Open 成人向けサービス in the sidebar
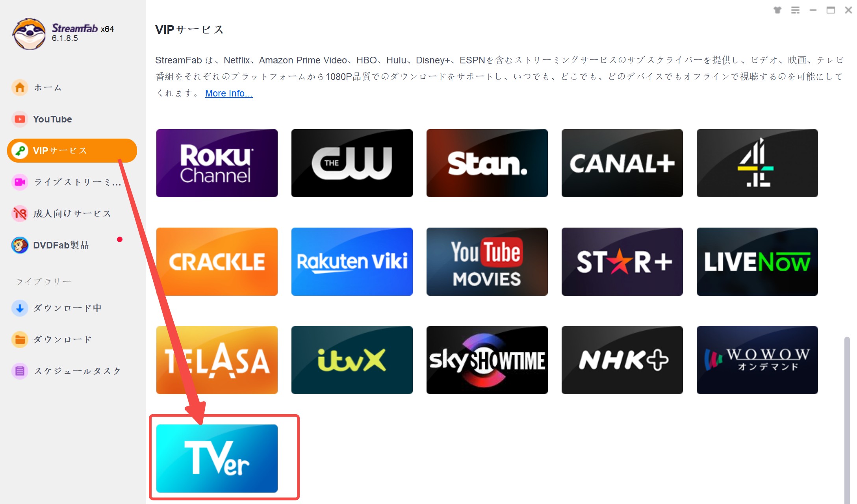Viewport: 857px width, 504px height. tap(72, 213)
